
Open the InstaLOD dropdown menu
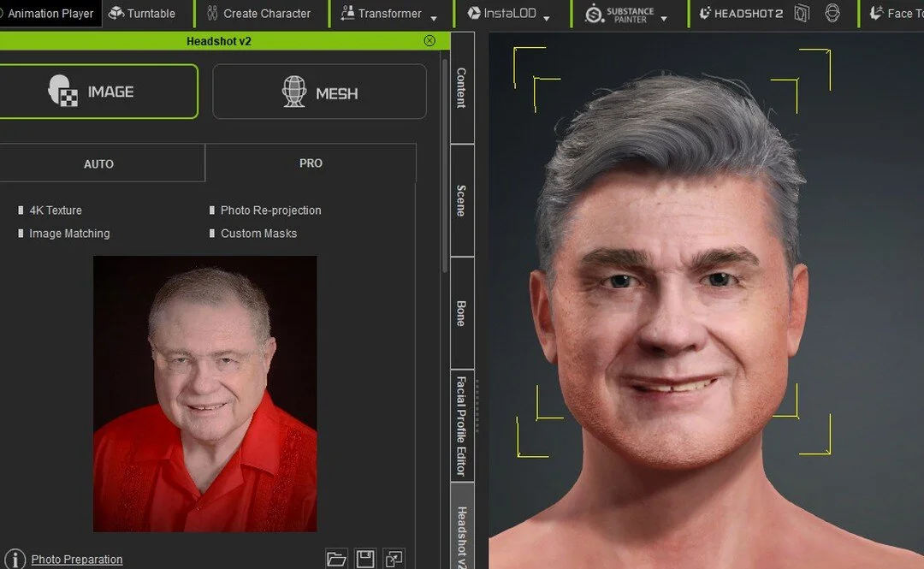(548, 16)
